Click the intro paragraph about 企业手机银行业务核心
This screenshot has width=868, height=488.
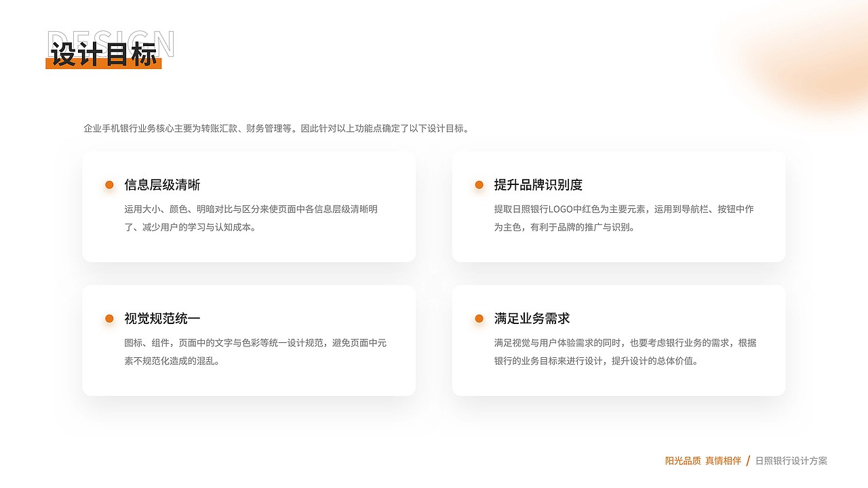pyautogui.click(x=275, y=127)
